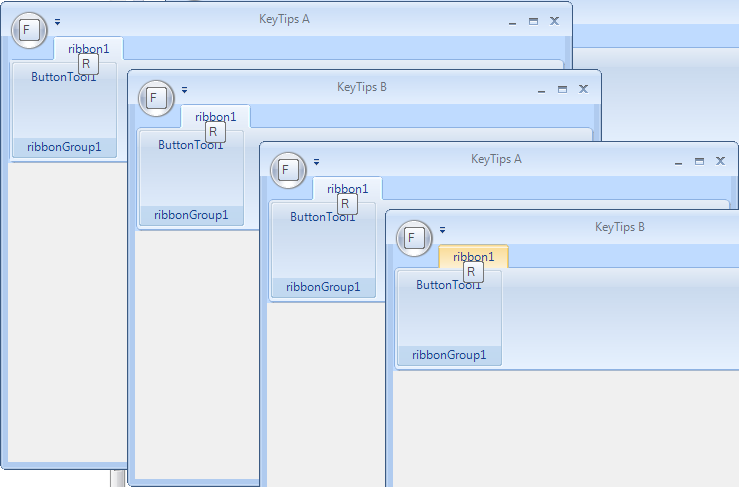Open application menu orb in the rear KeyTips B window

(156, 97)
